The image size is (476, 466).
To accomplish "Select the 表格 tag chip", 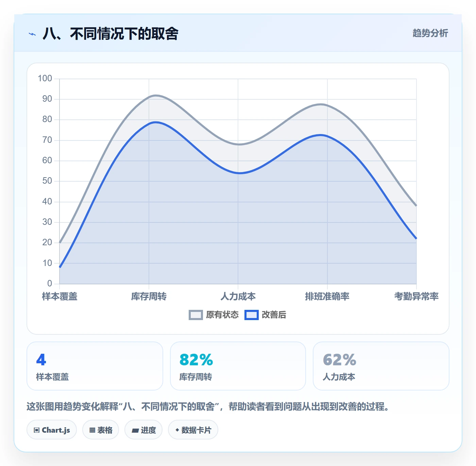I will click(101, 430).
